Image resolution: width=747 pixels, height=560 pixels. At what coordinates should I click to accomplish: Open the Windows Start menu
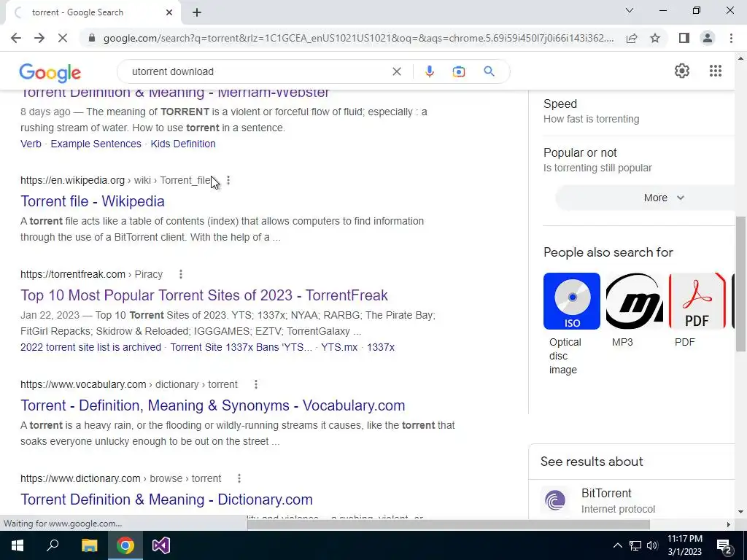click(18, 545)
